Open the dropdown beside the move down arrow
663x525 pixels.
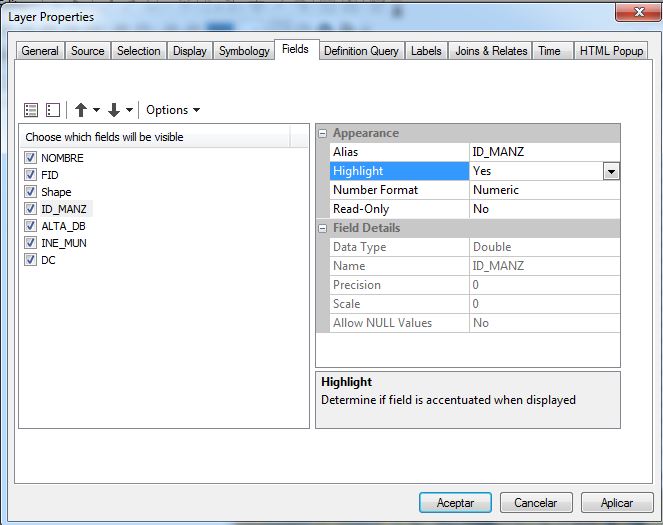tap(130, 110)
